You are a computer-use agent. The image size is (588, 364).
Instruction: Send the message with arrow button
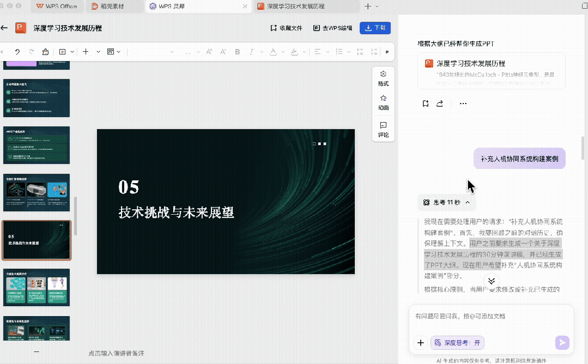click(562, 343)
